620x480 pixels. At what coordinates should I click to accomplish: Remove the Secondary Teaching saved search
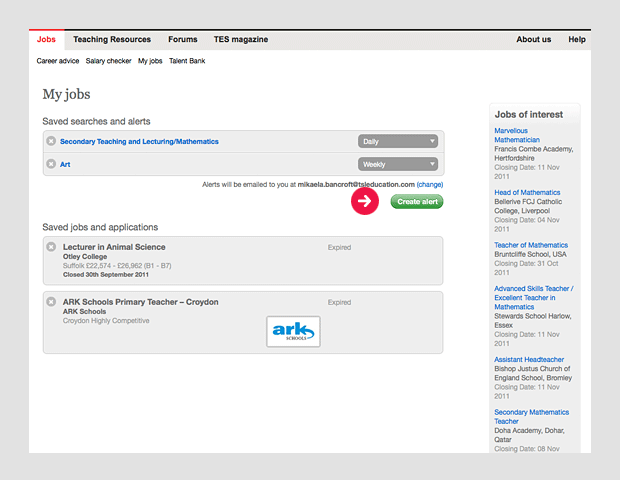(x=51, y=142)
